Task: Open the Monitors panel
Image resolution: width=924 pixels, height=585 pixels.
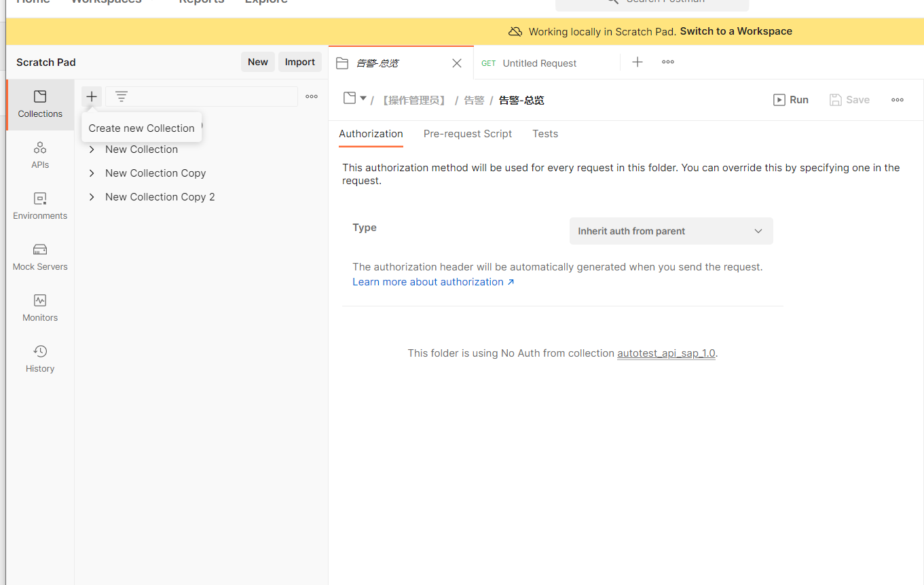Action: 39,307
